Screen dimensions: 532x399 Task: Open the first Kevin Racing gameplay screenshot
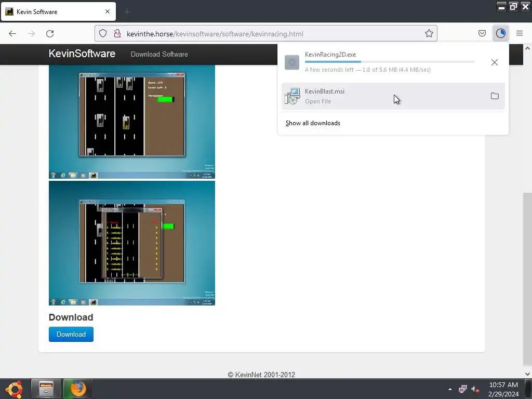coord(132,122)
